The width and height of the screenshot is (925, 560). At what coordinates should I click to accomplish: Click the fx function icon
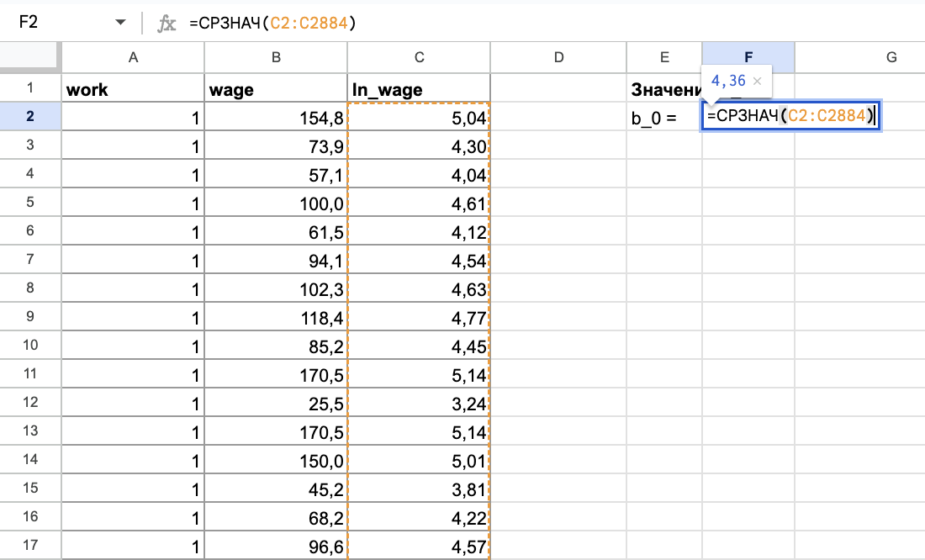coord(167,23)
